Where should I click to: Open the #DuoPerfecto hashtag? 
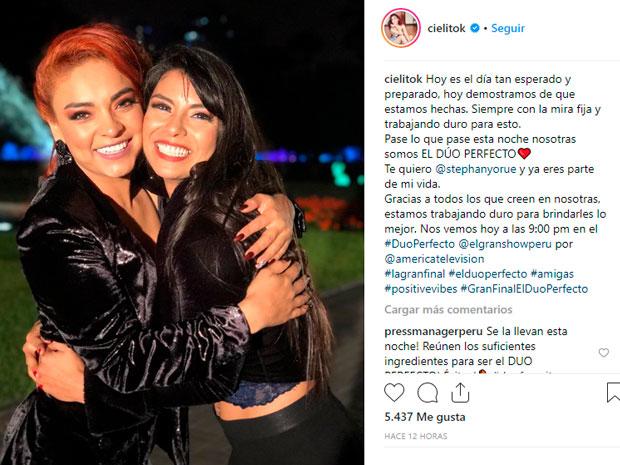tap(420, 244)
